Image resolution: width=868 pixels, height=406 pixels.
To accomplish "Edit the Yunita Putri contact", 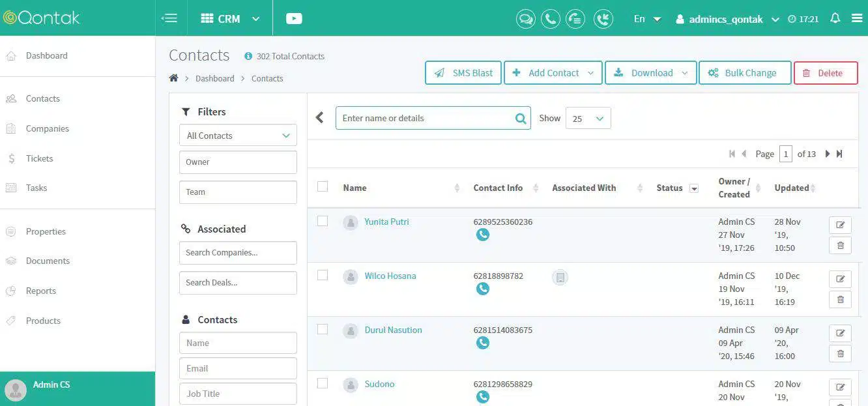I will 840,225.
